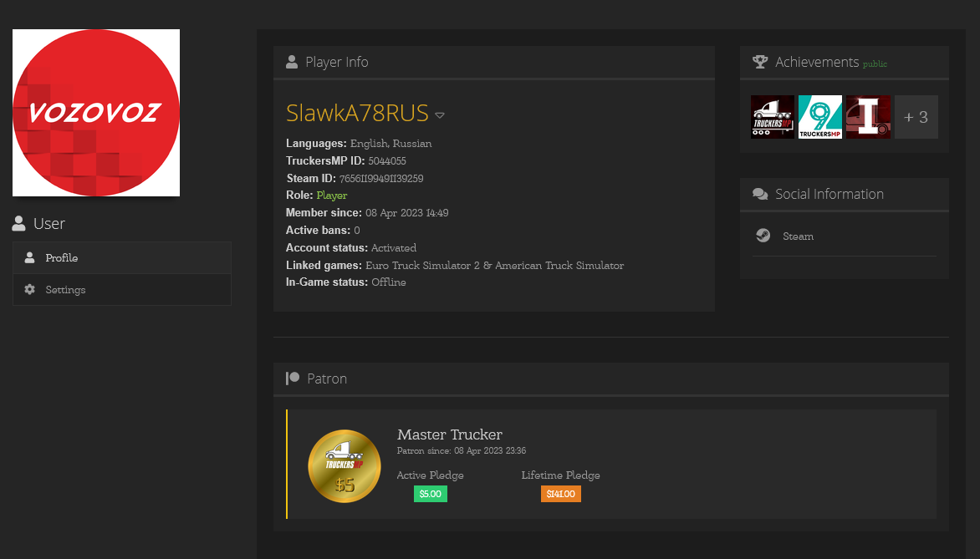Viewport: 980px width, 559px height.
Task: Click the green Player role label
Action: [332, 196]
